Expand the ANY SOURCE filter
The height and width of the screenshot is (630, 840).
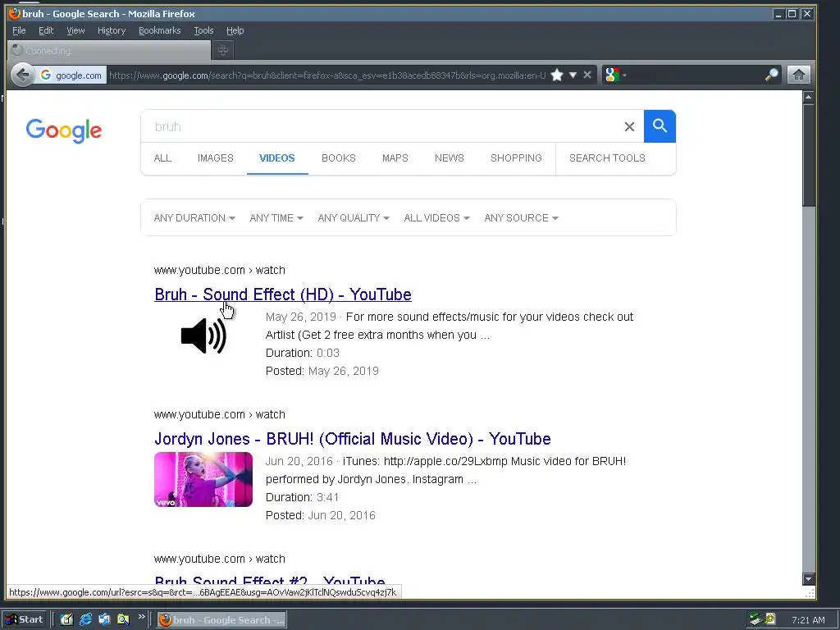(521, 218)
